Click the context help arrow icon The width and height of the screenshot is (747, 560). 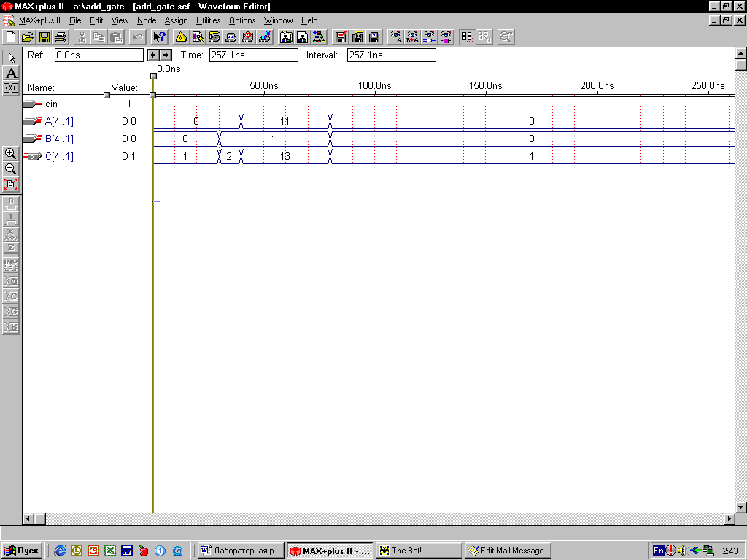(x=159, y=36)
